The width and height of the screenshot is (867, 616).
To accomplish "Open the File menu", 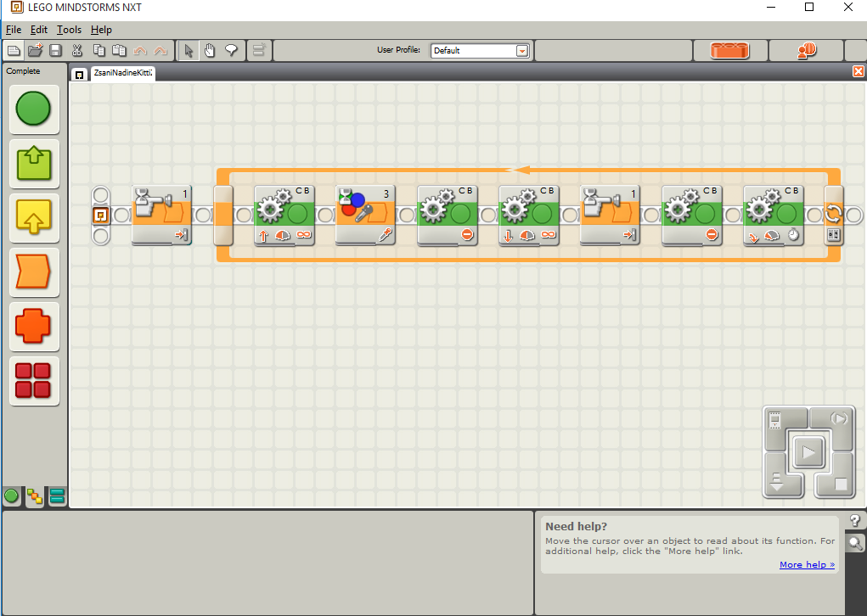I will click(14, 30).
